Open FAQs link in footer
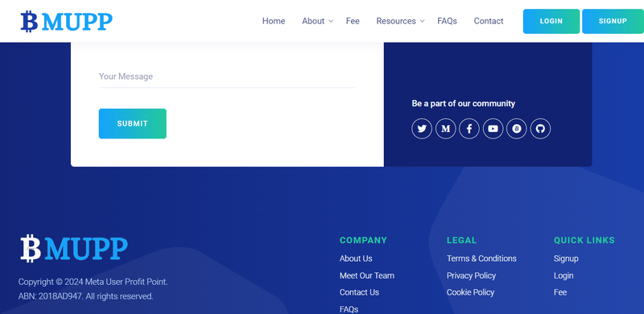Viewport: 644px width, 314px height. click(x=349, y=309)
